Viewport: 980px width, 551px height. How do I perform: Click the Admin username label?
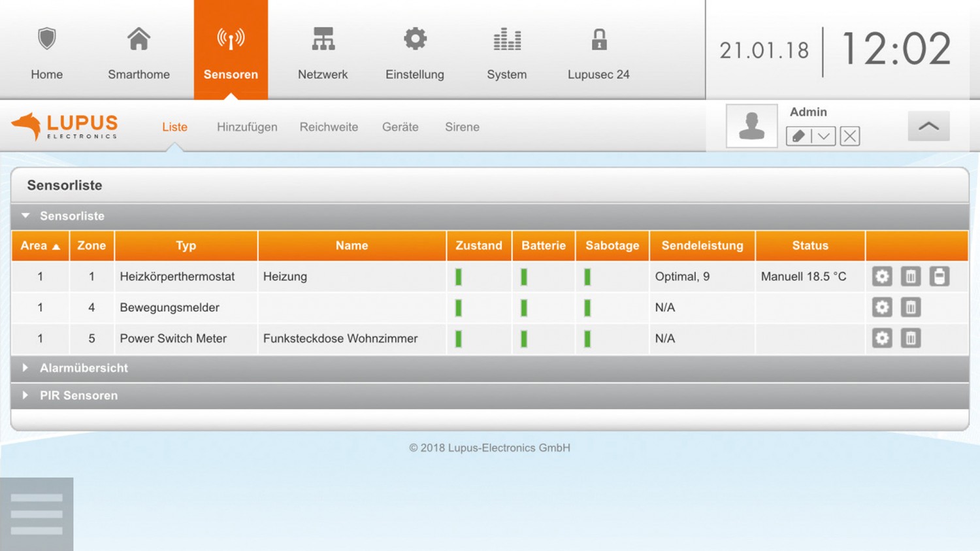pyautogui.click(x=808, y=112)
